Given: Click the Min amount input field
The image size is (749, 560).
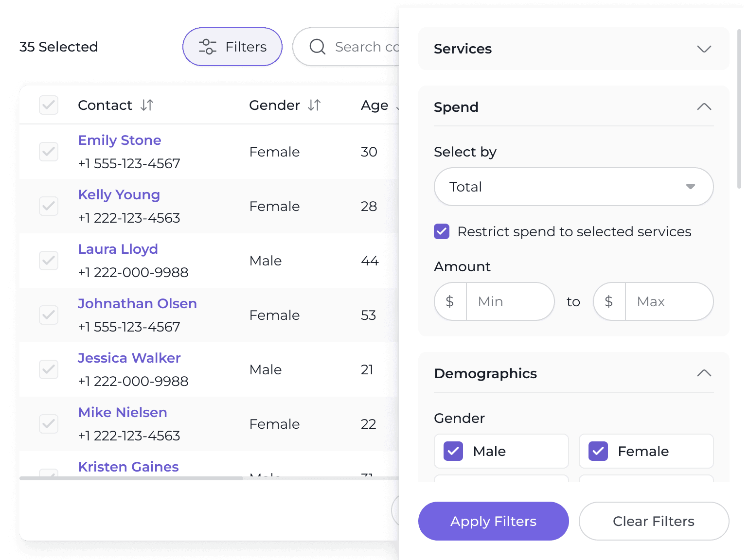Looking at the screenshot, I should (x=510, y=301).
